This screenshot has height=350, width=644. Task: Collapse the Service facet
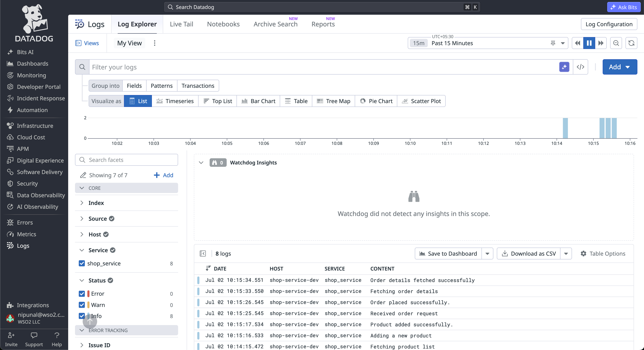pyautogui.click(x=82, y=250)
